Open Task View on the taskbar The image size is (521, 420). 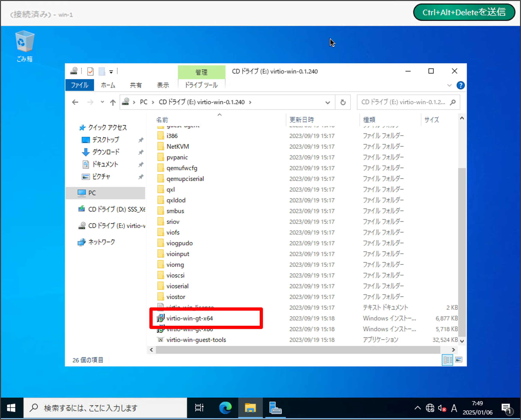coord(199,408)
